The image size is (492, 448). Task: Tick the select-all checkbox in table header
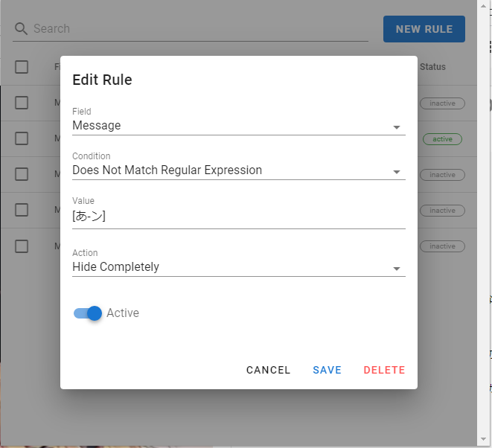[22, 67]
